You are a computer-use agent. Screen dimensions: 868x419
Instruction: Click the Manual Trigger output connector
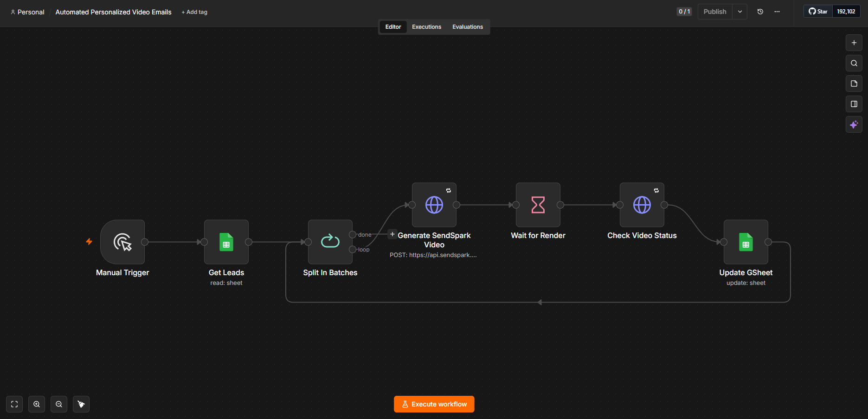click(x=145, y=242)
